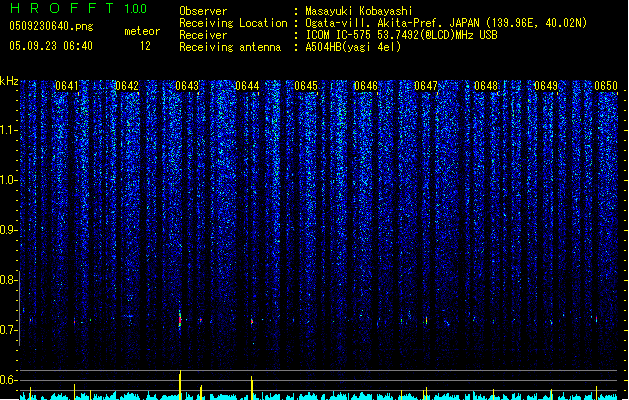Click the 0641 time marker

pos(67,86)
